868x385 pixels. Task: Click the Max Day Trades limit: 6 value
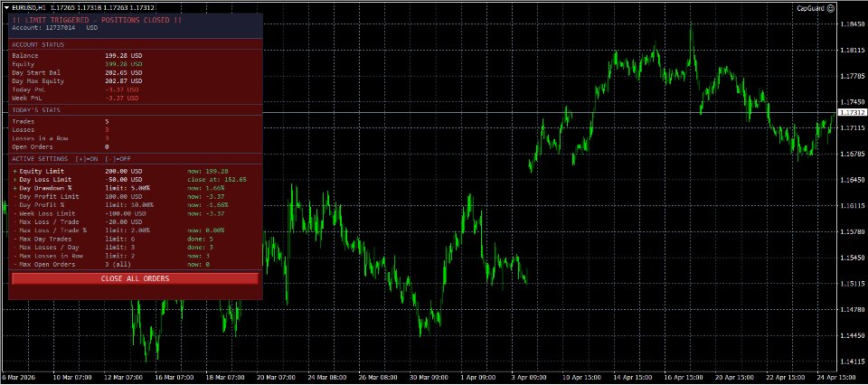pos(119,239)
